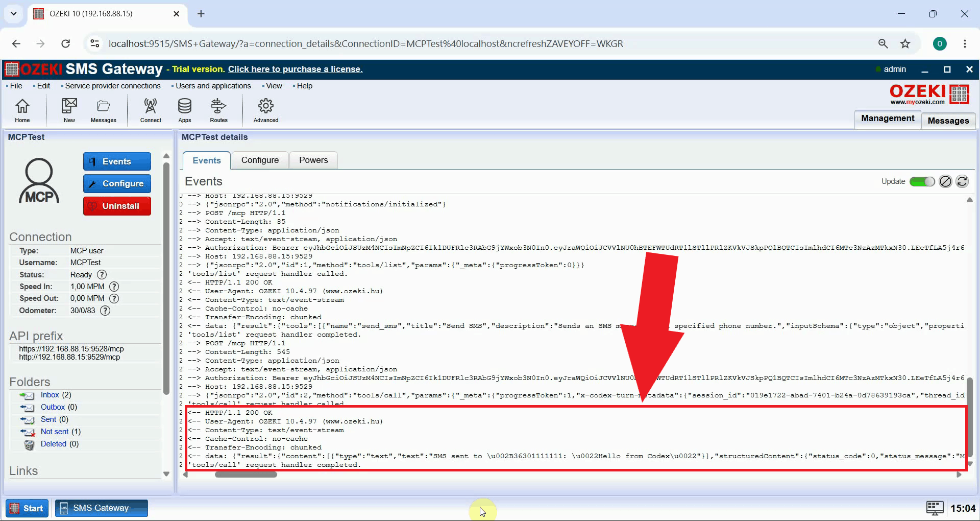980x521 pixels.
Task: Click SMS Gateway taskbar item
Action: click(101, 508)
